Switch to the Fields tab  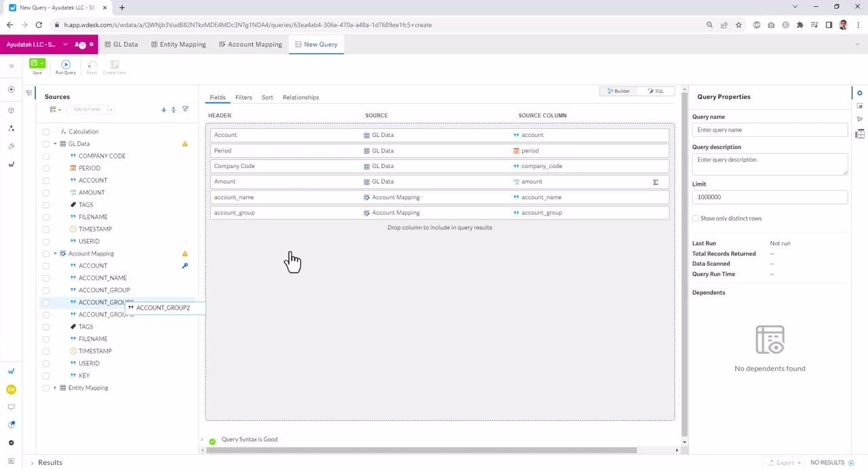(x=218, y=98)
